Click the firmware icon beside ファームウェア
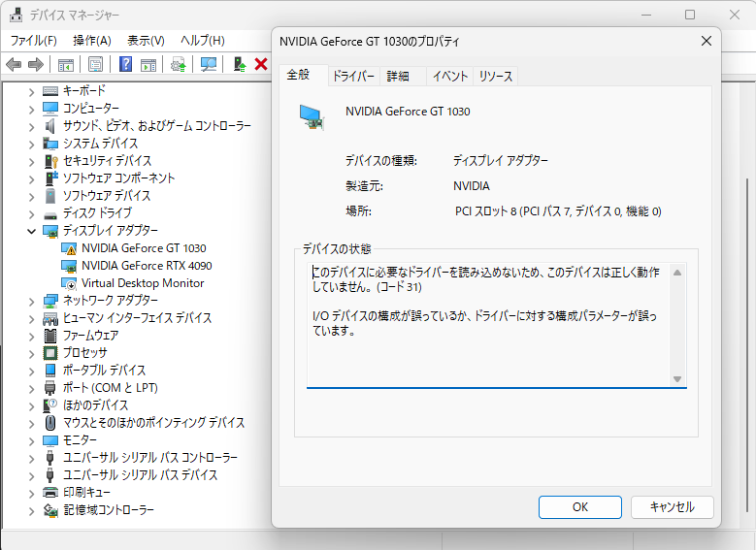The height and width of the screenshot is (550, 756). tap(50, 336)
